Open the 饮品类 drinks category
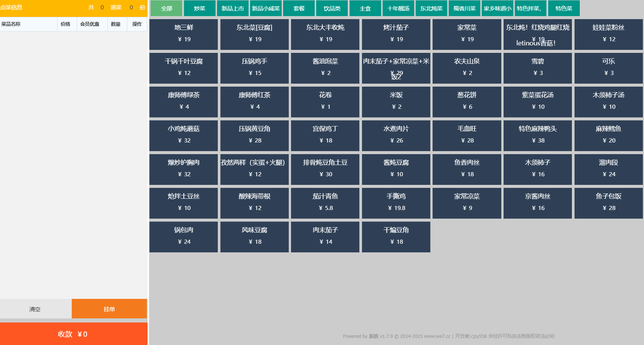This screenshot has height=345, width=644. click(332, 8)
